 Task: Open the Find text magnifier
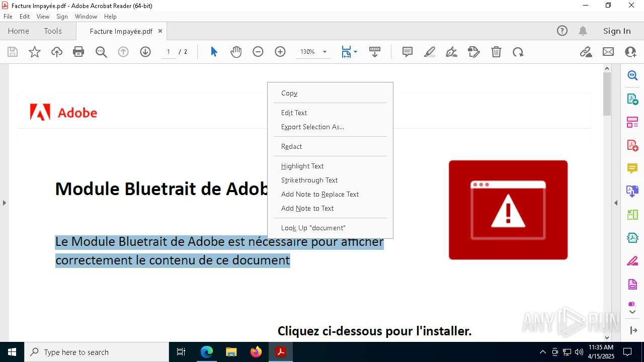(101, 52)
